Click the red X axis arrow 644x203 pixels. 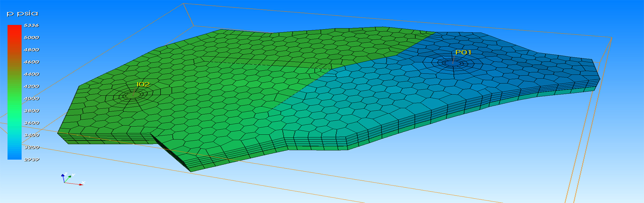(x=79, y=184)
